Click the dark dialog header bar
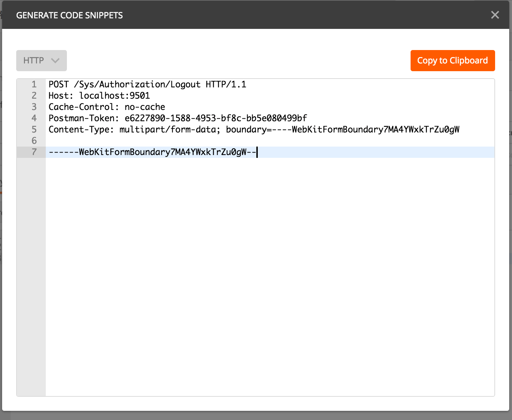Screen dimensions: 512x420 tap(246, 15)
